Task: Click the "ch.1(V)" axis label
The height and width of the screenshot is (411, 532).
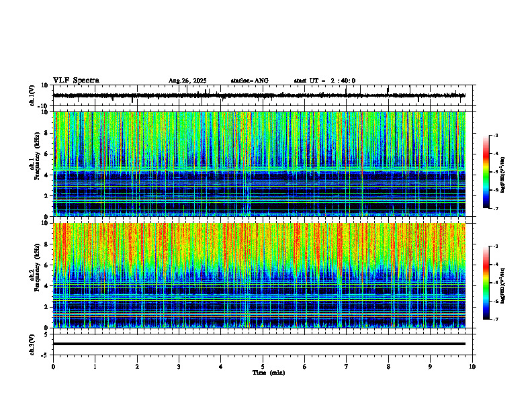Action: [x=32, y=95]
